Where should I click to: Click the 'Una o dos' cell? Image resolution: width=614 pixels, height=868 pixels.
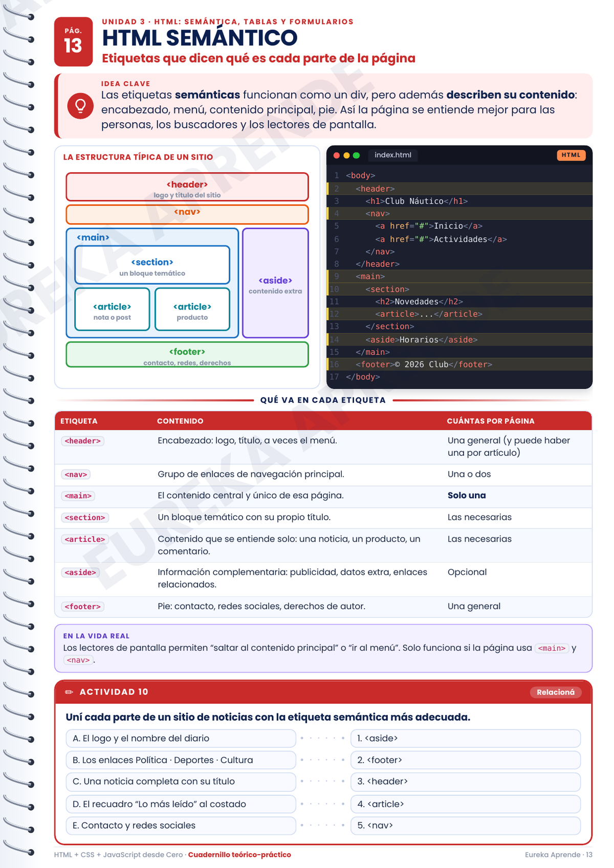469,474
